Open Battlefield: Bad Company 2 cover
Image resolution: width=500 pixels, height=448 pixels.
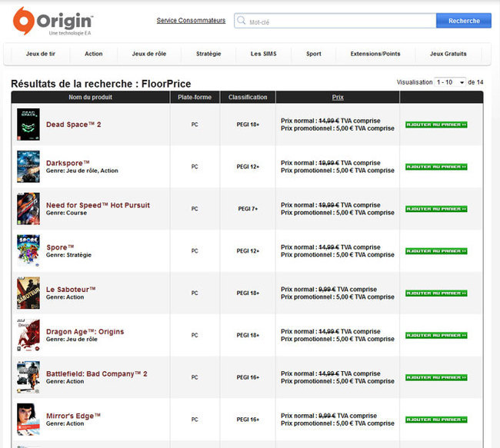click(x=28, y=377)
